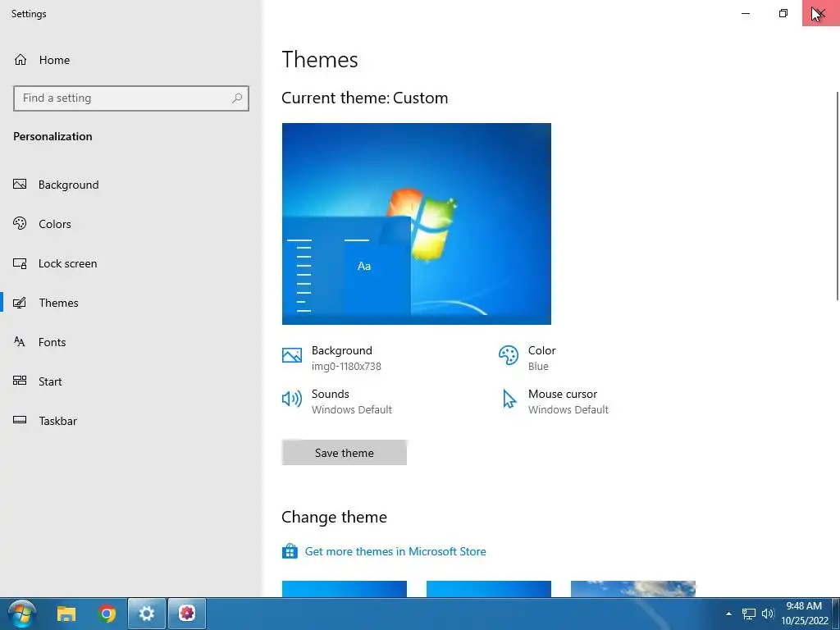Click the current theme preview image
The width and height of the screenshot is (840, 630).
[416, 223]
